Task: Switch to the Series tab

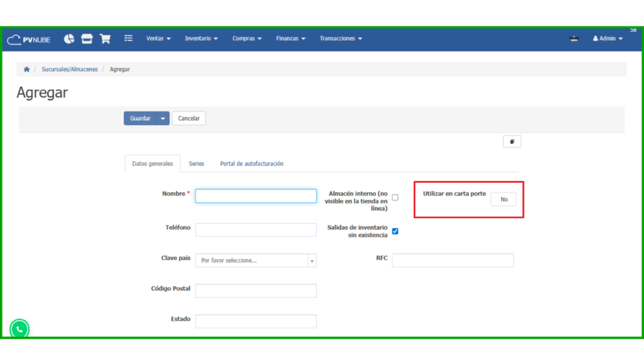Action: pos(196,163)
